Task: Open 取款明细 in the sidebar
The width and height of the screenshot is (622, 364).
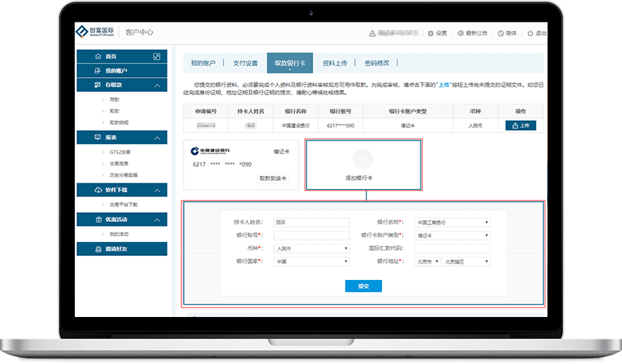Action: pyautogui.click(x=119, y=123)
